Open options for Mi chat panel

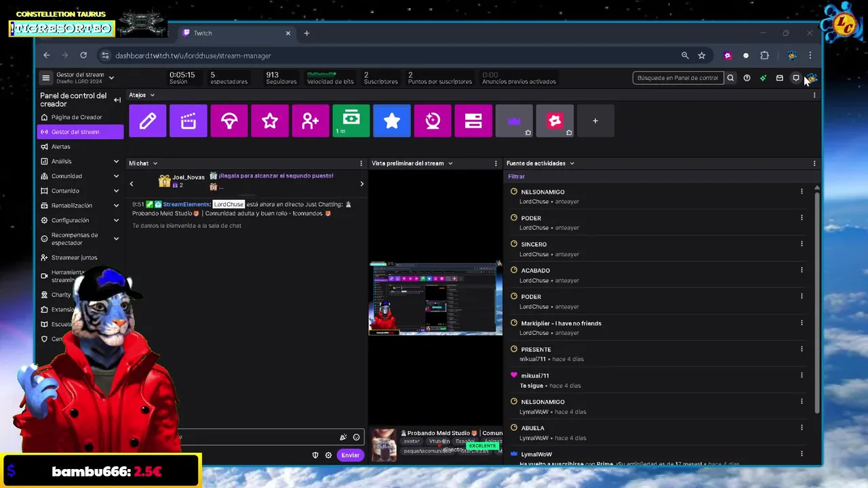point(361,163)
